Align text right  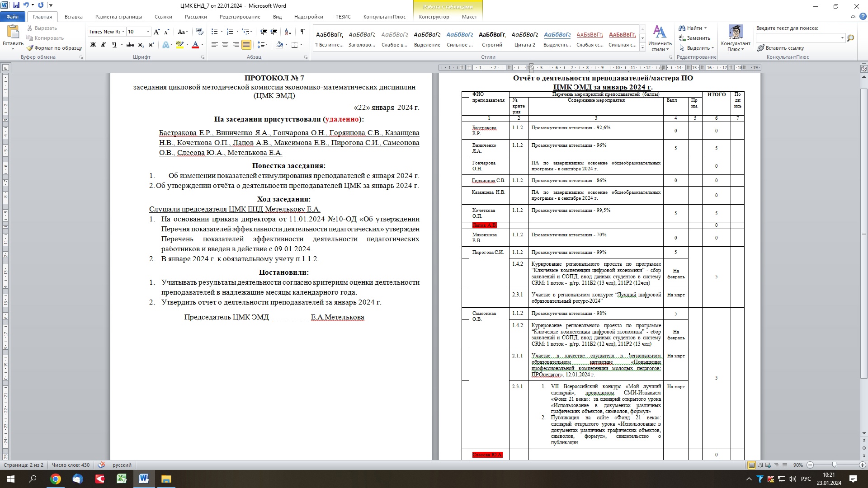[236, 45]
